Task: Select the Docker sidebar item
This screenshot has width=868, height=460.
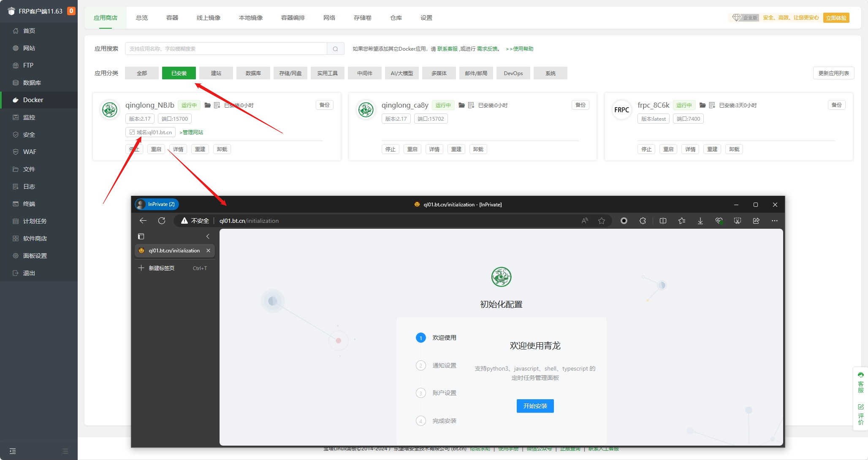Action: pyautogui.click(x=39, y=100)
